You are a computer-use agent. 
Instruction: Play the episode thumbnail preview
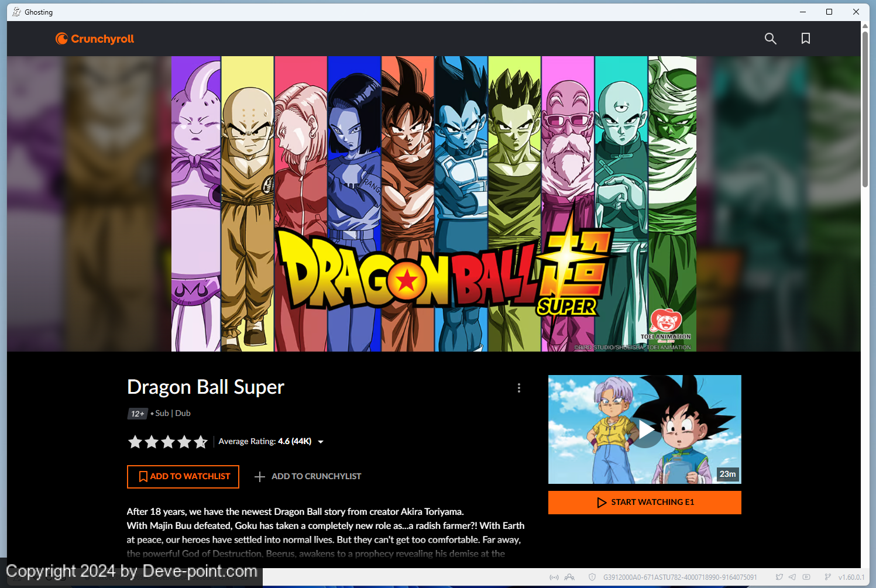644,429
